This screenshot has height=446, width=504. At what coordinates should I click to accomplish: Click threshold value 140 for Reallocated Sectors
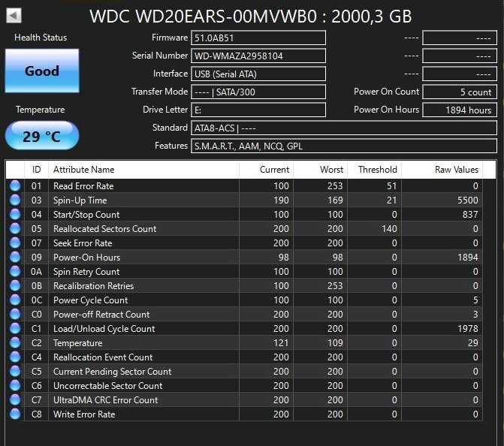[x=389, y=229]
